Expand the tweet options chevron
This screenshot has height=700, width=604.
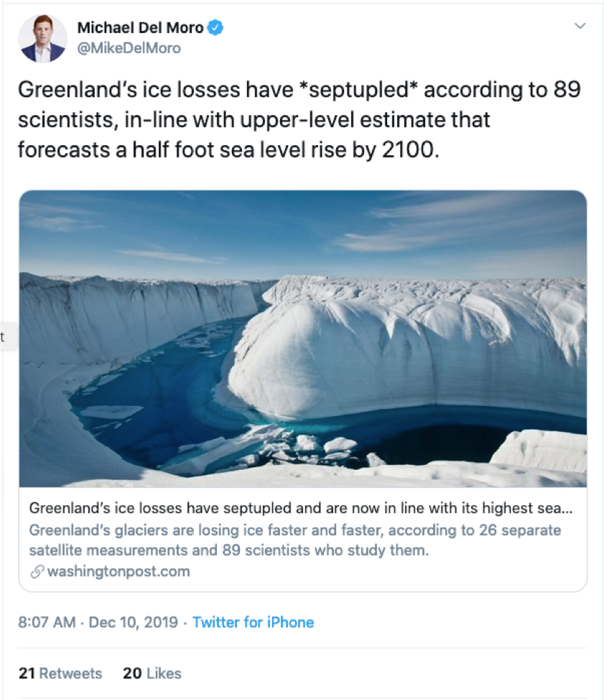click(580, 27)
